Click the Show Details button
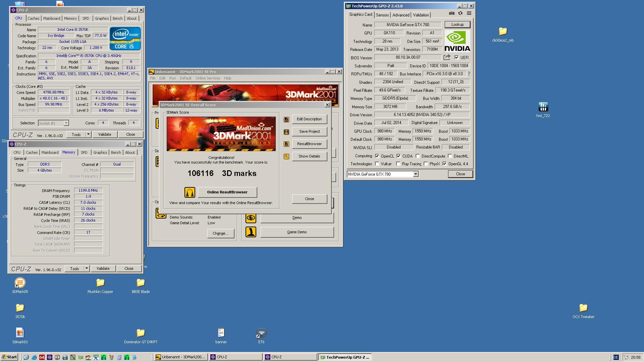644x362 pixels. 309,157
